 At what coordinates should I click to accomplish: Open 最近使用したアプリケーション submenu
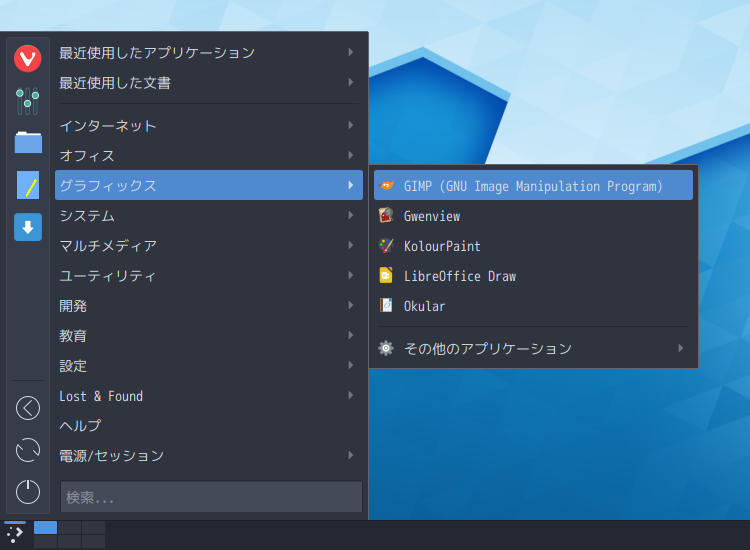point(209,52)
